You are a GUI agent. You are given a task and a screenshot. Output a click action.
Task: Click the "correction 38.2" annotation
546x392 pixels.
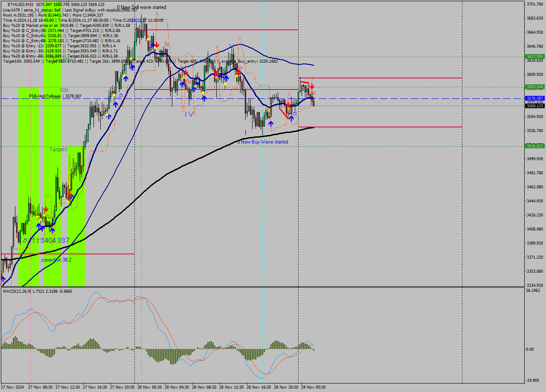coord(56,260)
